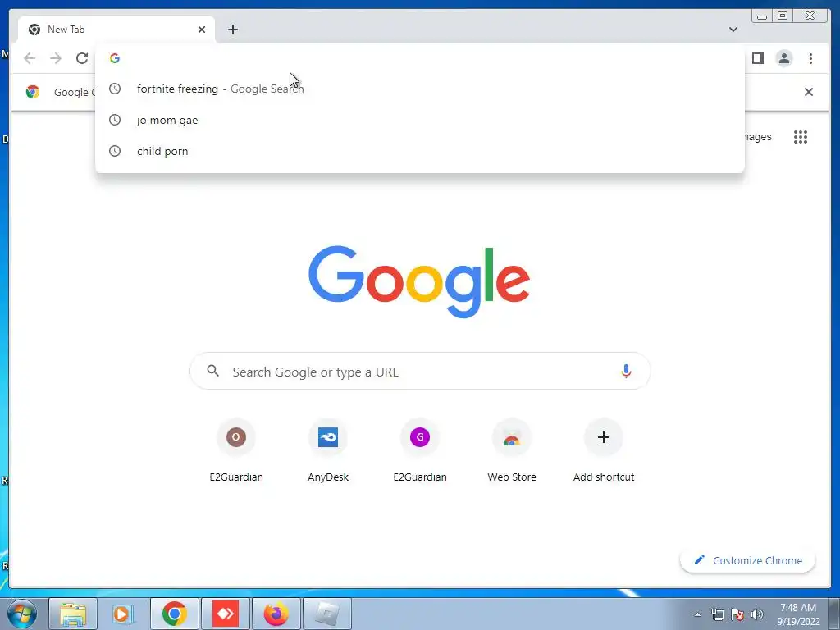Start a voice search with the microphone

[626, 371]
